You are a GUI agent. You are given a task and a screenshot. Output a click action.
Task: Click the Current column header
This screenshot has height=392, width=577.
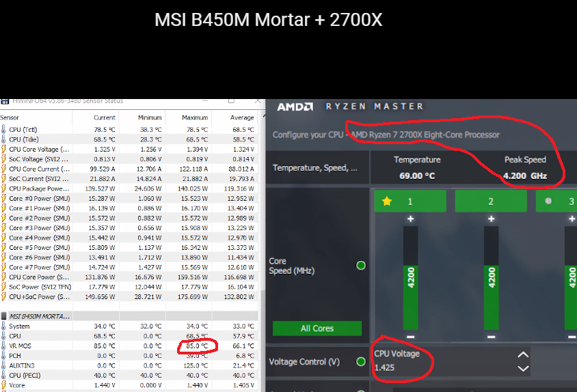(x=96, y=117)
